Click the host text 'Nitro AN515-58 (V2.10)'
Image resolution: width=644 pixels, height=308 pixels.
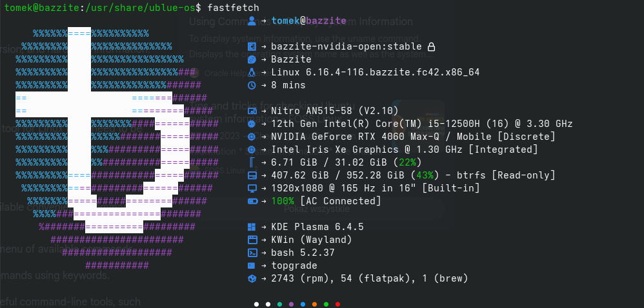tap(335, 111)
